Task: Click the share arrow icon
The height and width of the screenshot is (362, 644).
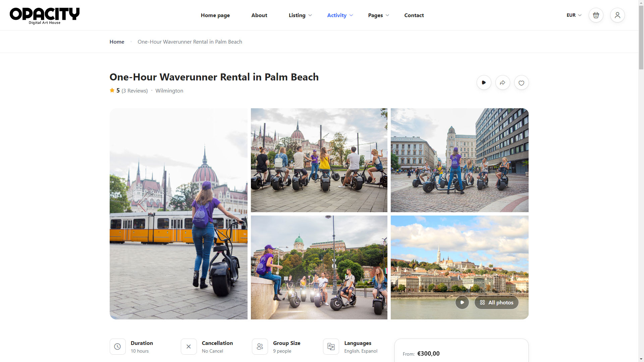Action: click(502, 83)
